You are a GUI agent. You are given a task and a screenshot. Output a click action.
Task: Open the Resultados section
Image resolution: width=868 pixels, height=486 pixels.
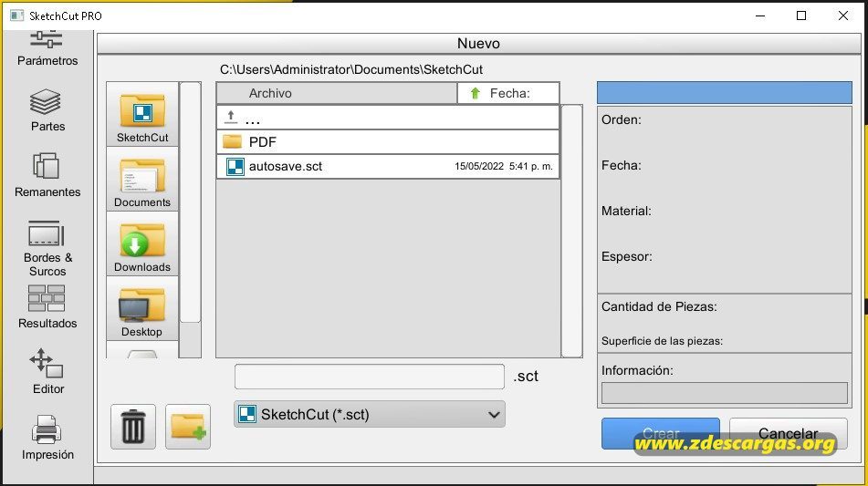[47, 307]
